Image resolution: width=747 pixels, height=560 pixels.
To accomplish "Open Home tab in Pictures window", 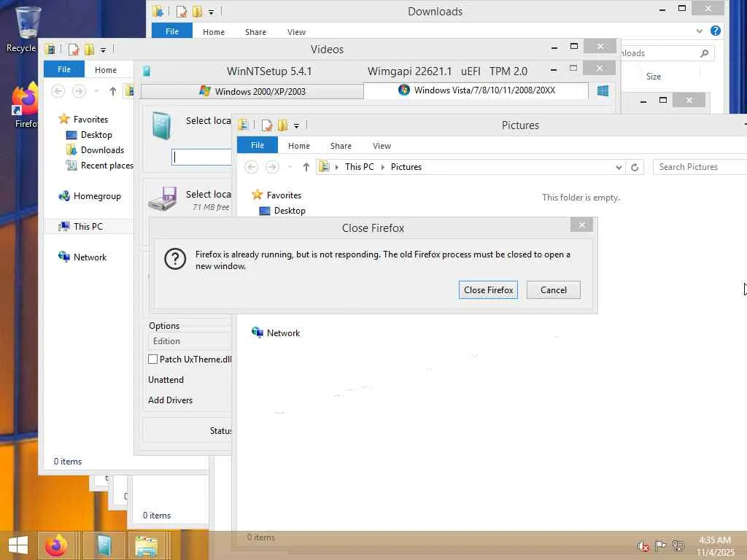I will [x=298, y=146].
